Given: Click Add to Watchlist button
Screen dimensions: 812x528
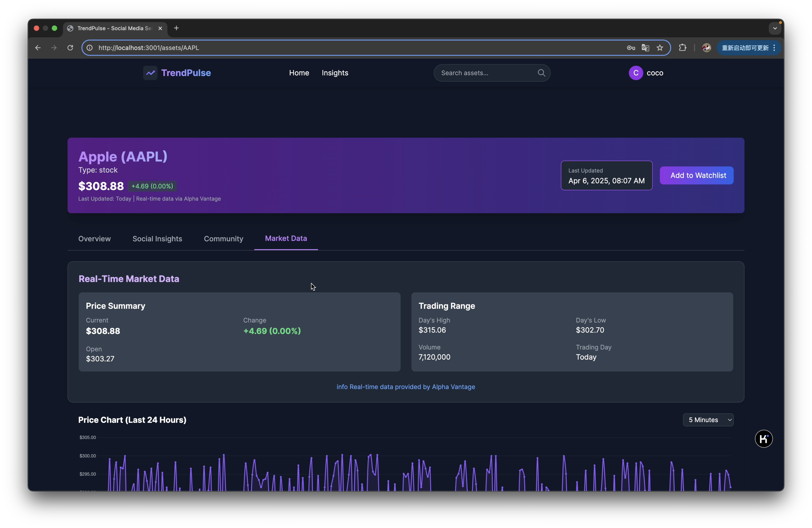Looking at the screenshot, I should point(696,176).
